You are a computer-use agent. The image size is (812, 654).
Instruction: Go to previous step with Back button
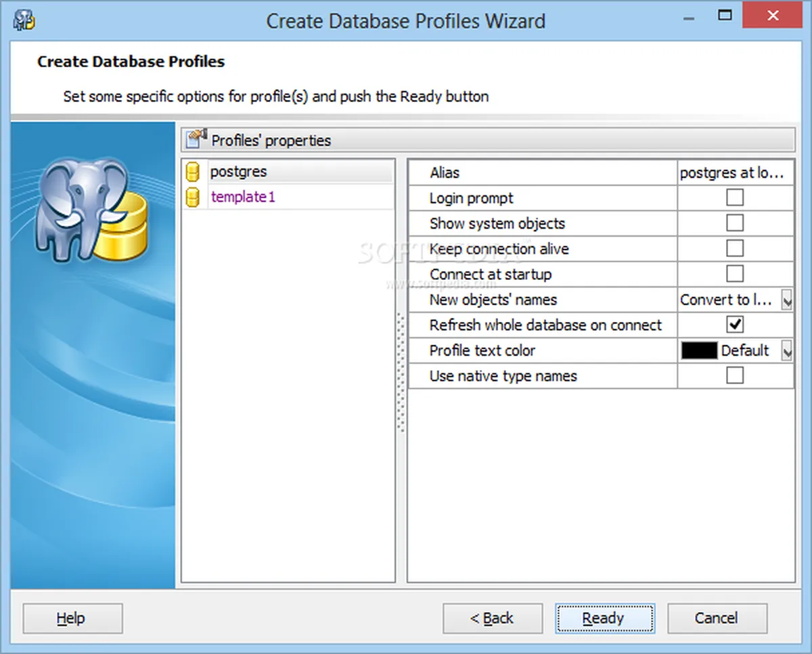(x=493, y=618)
